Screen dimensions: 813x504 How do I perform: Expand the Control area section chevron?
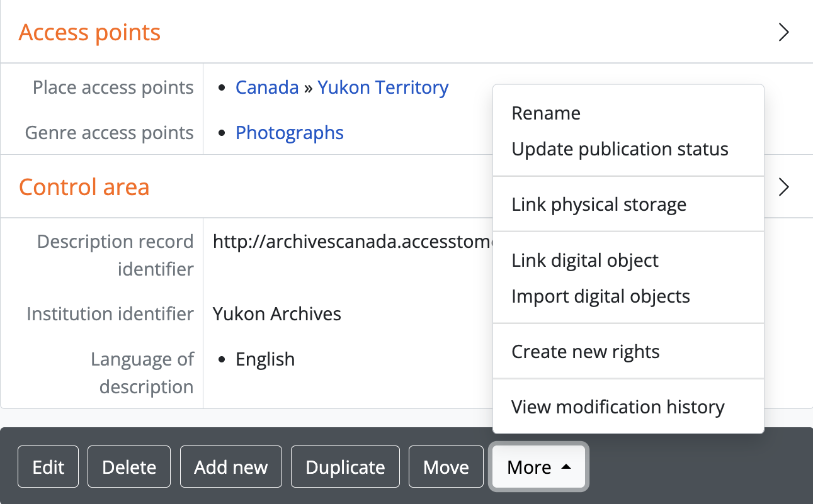[x=783, y=187]
